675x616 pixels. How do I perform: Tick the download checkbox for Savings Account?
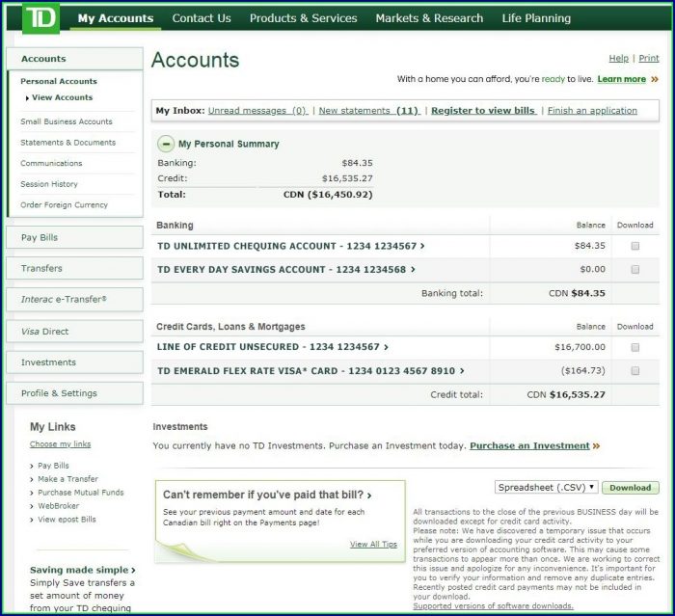click(x=634, y=270)
